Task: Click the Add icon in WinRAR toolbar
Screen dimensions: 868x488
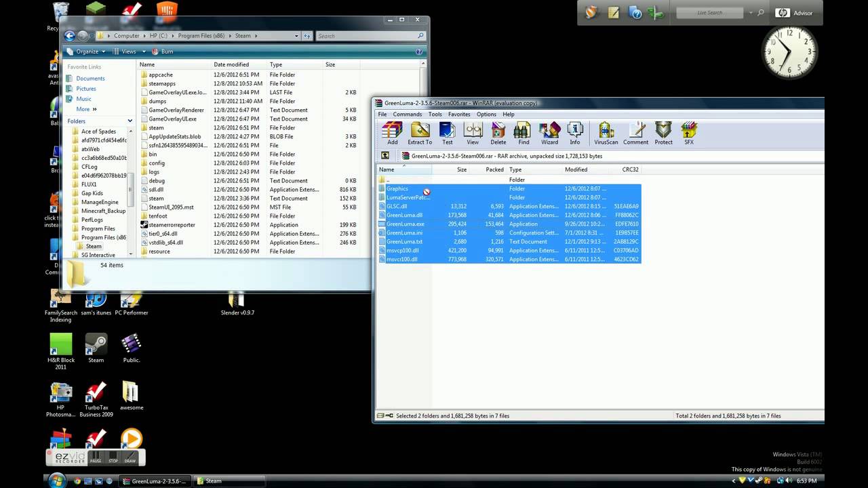Action: [393, 133]
